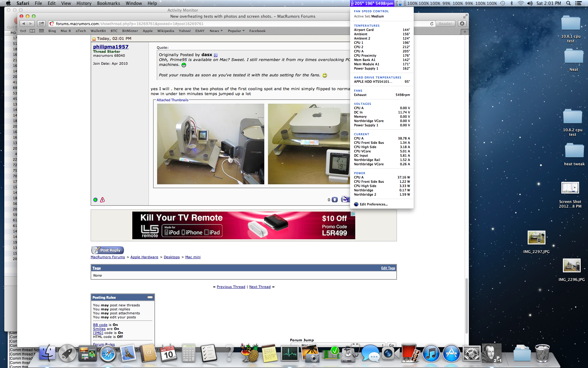Click the Wi-Fi status icon in menu bar
This screenshot has height=368, width=588.
coord(521,3)
